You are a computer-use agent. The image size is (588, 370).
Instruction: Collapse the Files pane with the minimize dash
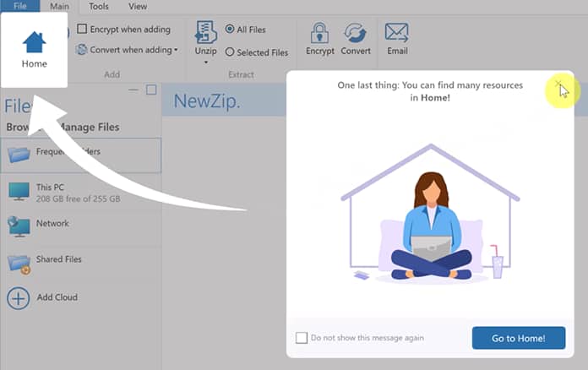(133, 90)
